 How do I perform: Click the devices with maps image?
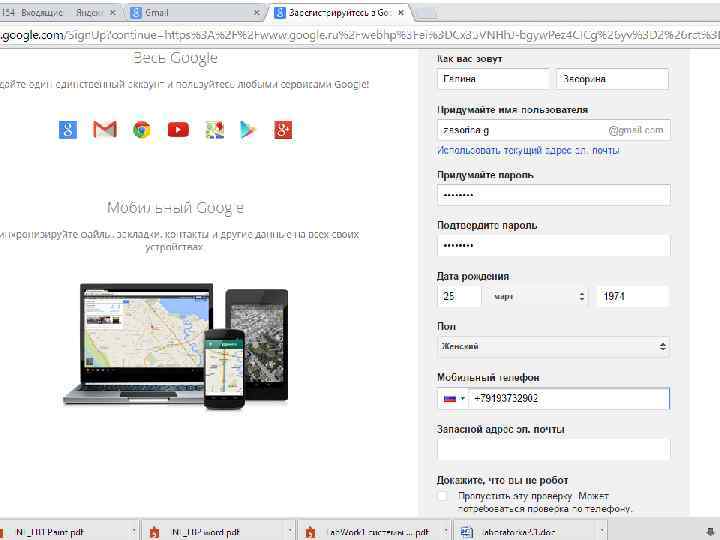click(x=176, y=347)
